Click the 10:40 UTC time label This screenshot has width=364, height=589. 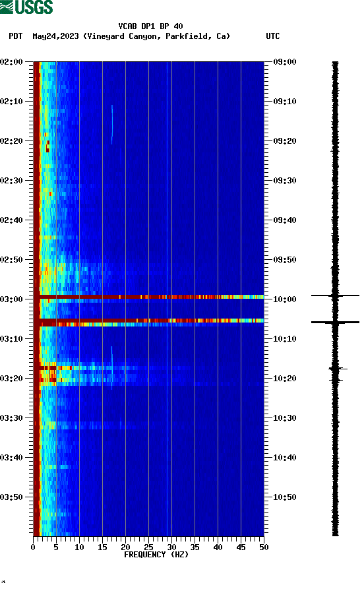pos(285,458)
